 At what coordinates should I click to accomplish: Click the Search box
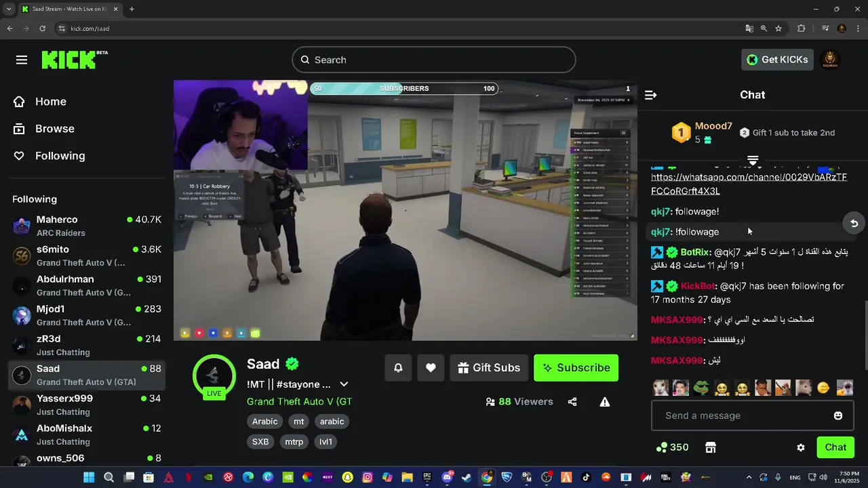(x=434, y=60)
